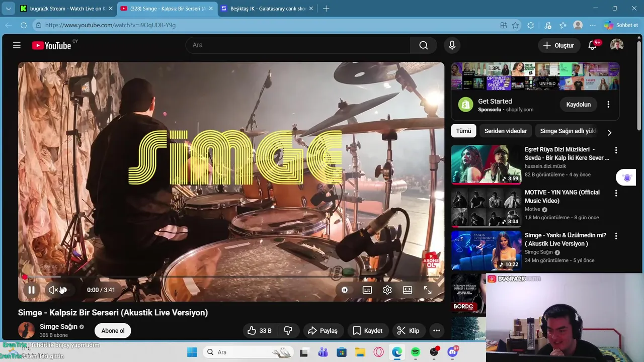Switch to Beşiktaş JK - Galatasaray tab
Image resolution: width=644 pixels, height=362 pixels.
pyautogui.click(x=267, y=9)
